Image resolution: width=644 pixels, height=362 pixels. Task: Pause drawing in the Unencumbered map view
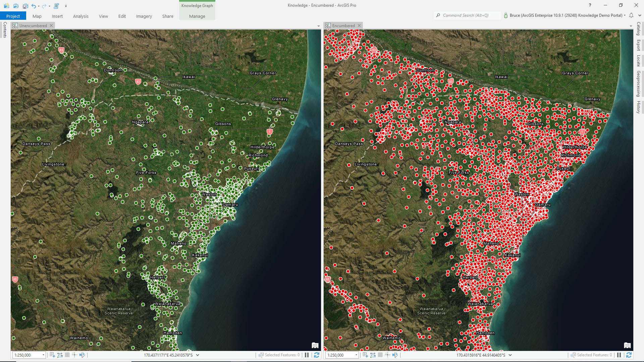pyautogui.click(x=307, y=355)
